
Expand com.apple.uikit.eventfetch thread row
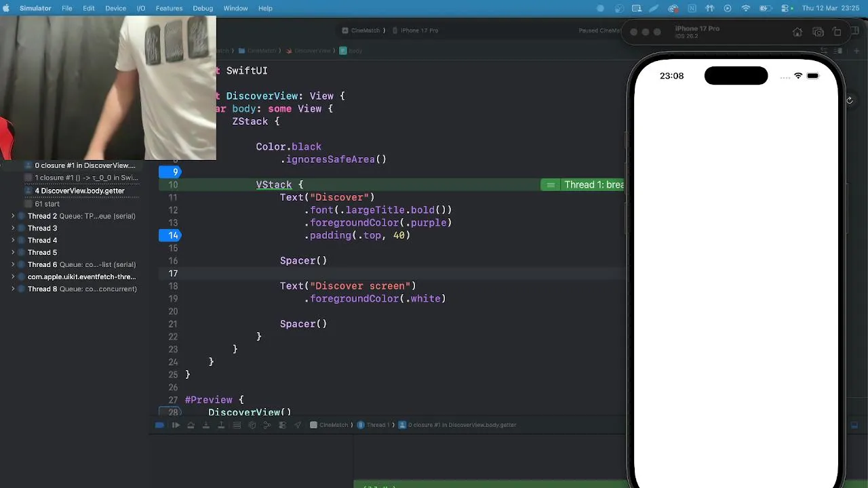click(x=13, y=277)
